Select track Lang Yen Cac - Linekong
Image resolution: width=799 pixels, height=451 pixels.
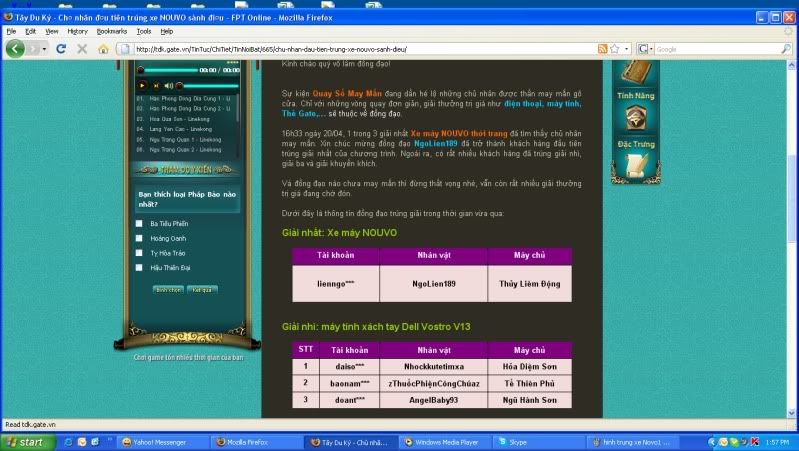coord(180,129)
